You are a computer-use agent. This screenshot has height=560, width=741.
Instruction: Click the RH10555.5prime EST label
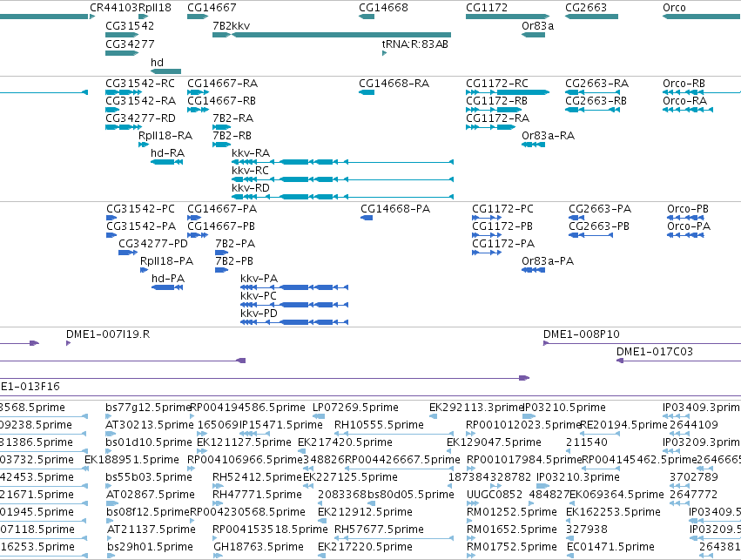pyautogui.click(x=379, y=425)
